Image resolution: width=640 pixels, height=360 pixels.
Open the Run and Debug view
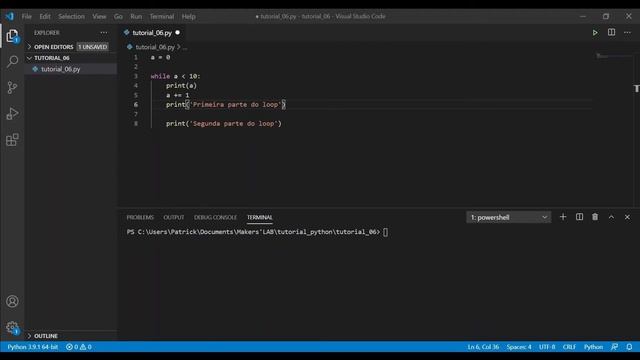[12, 113]
